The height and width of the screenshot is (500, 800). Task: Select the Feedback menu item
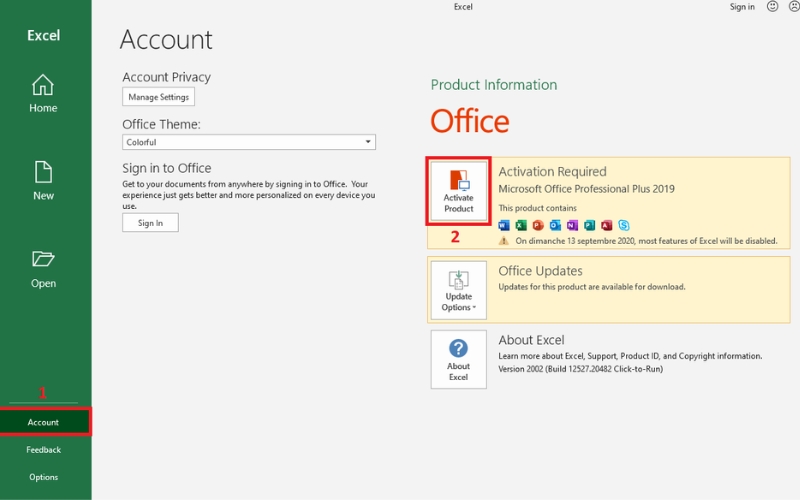[x=44, y=449]
